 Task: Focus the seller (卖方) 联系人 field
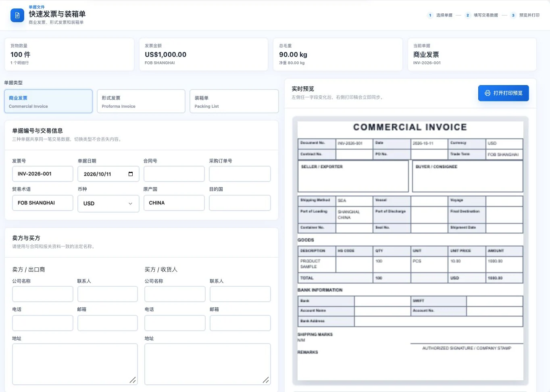(108, 294)
